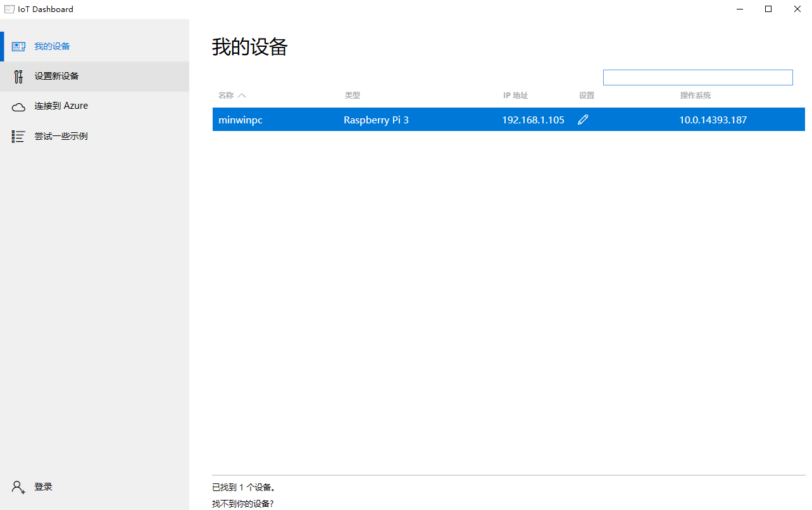
Task: Sort by the IP 地址 column header
Action: (515, 96)
